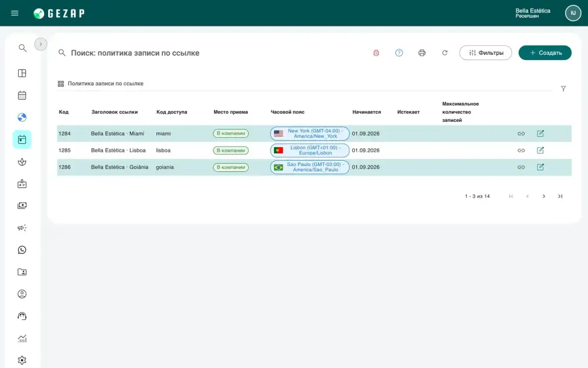Edit the Bella Estética Miami row

(x=540, y=134)
